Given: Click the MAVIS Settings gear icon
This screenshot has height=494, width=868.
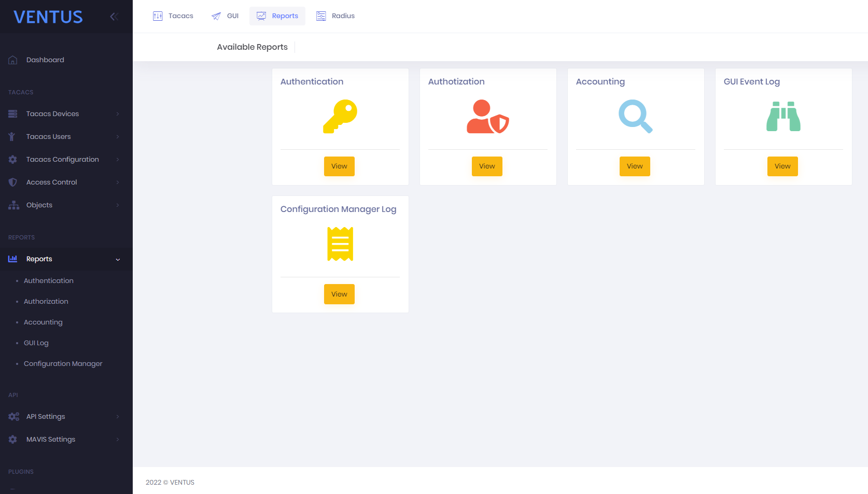Looking at the screenshot, I should 13,440.
